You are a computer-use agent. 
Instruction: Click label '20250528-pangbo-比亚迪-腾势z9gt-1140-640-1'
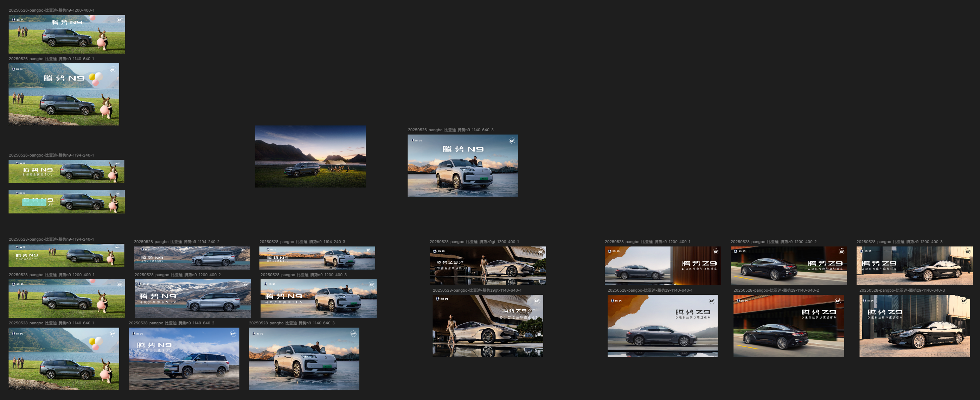(x=477, y=290)
